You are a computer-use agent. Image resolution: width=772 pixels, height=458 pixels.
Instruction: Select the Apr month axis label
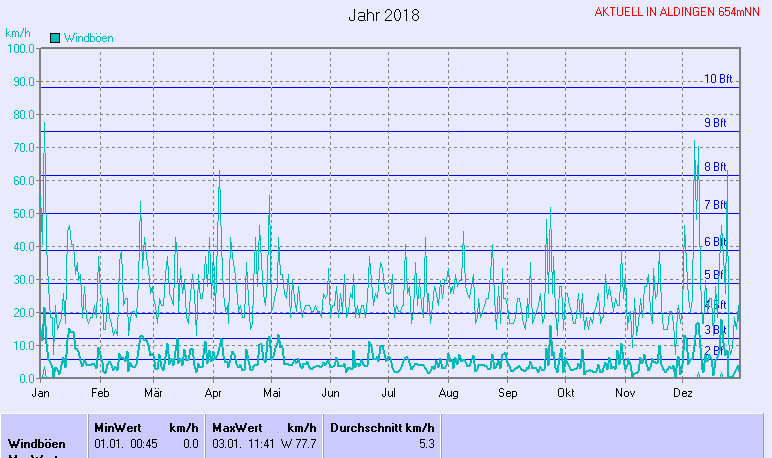[213, 394]
